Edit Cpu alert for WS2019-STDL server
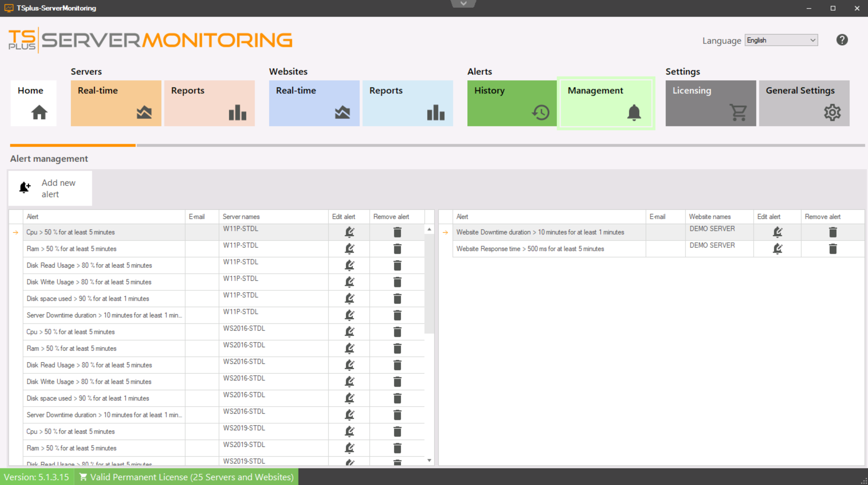Screen dimensions: 868x485 pyautogui.click(x=349, y=432)
